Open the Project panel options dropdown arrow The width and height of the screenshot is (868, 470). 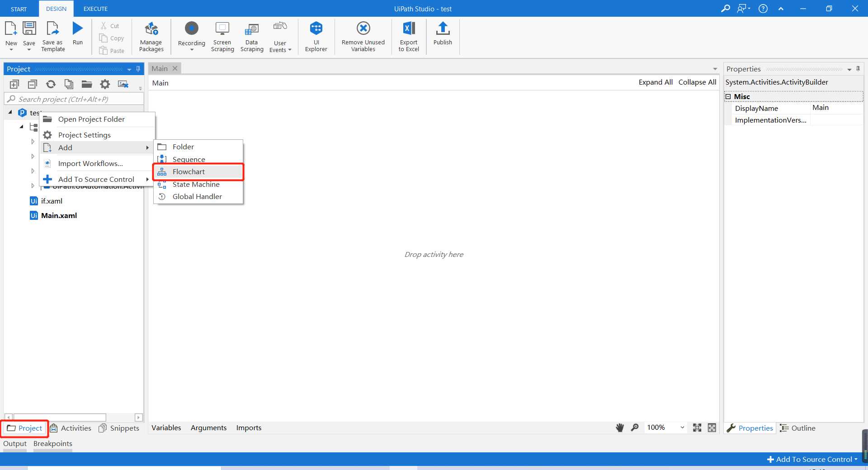coord(129,69)
